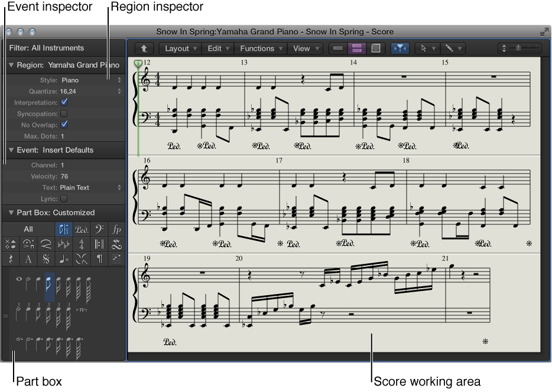The image size is (552, 392).
Task: Choose the accidentals group in the Part Box
Action: pyautogui.click(x=64, y=244)
